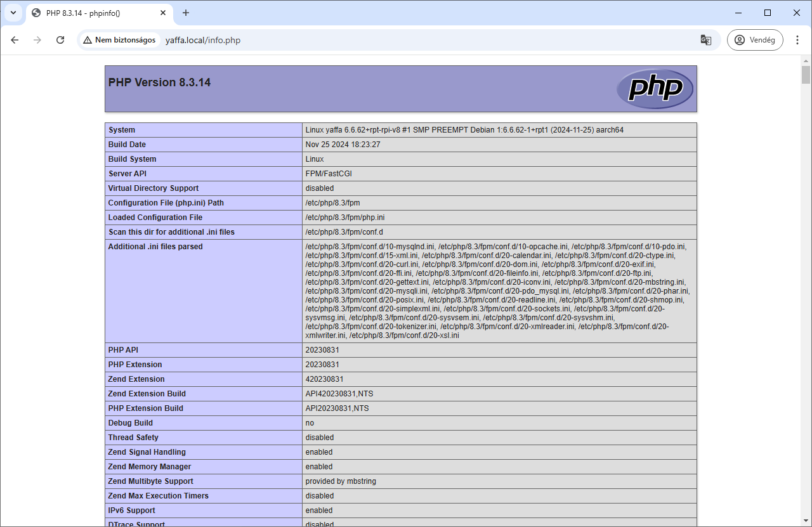Select the 'Linux yaffa 6.6.62+rpt-rpi-v8' system value
This screenshot has height=527, width=812.
(464, 130)
